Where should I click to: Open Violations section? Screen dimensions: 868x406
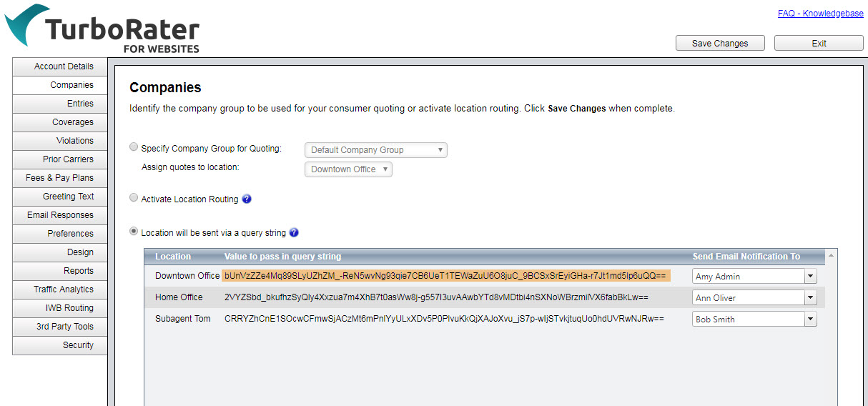60,141
